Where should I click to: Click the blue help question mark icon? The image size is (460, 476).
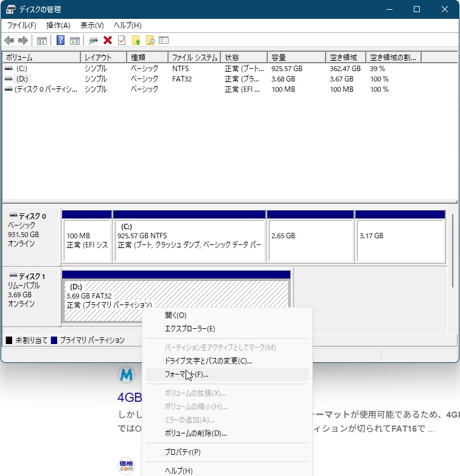[x=60, y=40]
